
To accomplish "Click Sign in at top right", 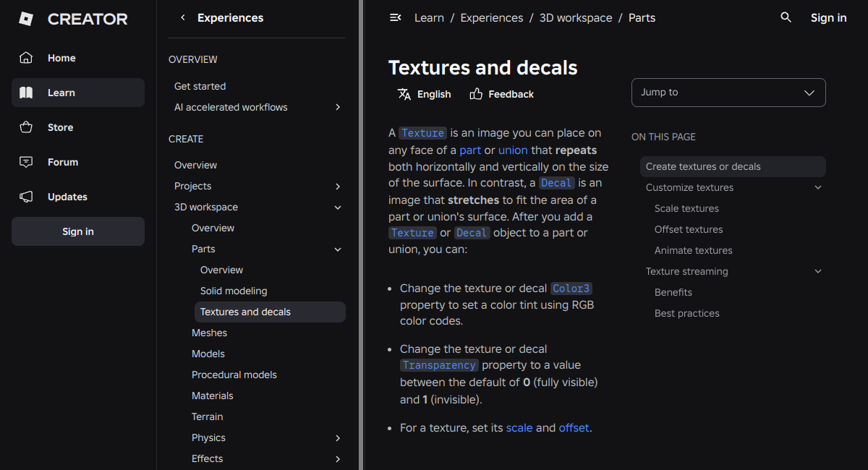I will [x=828, y=17].
